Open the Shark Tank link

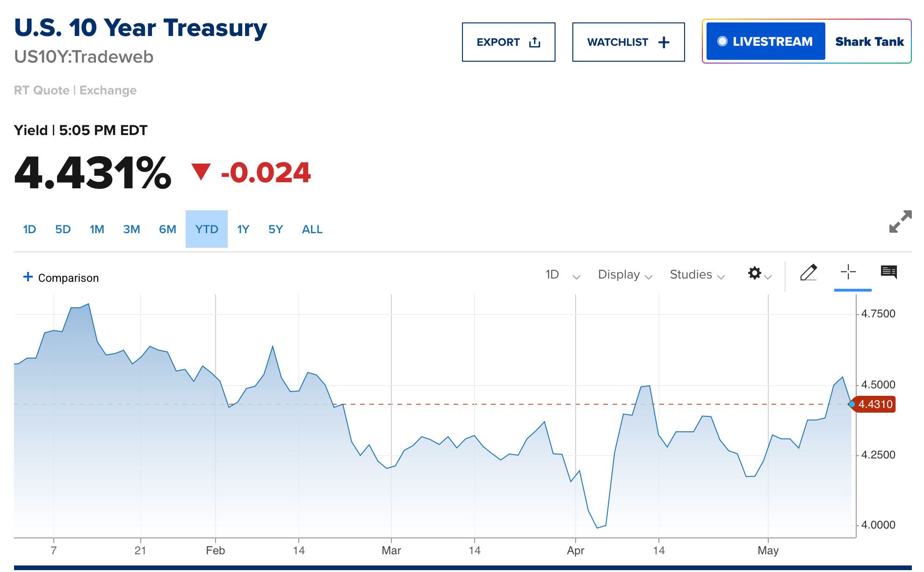tap(869, 42)
